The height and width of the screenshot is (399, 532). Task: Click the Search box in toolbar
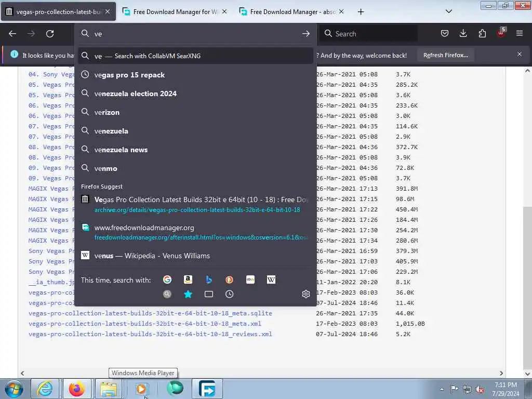coord(368,34)
